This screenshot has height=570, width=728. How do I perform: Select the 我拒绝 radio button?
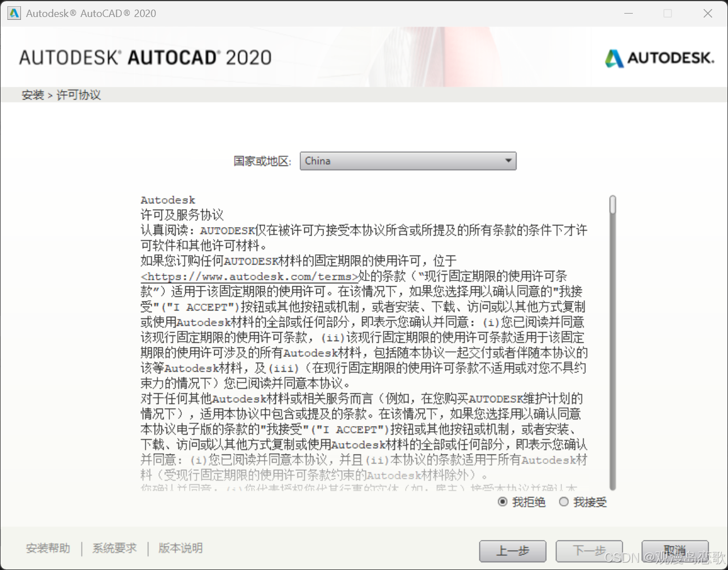tap(503, 502)
